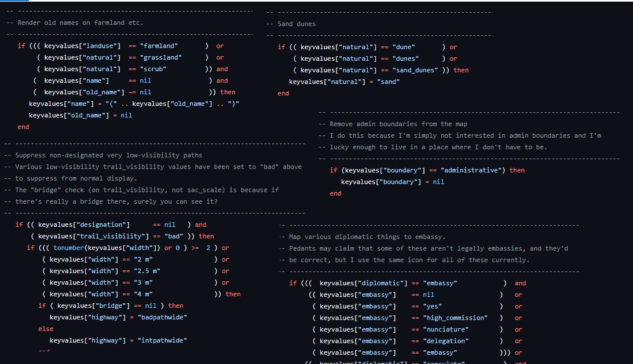Select the "2 m" width value
Image resolution: width=633 pixels, height=364 pixels.
143,259
